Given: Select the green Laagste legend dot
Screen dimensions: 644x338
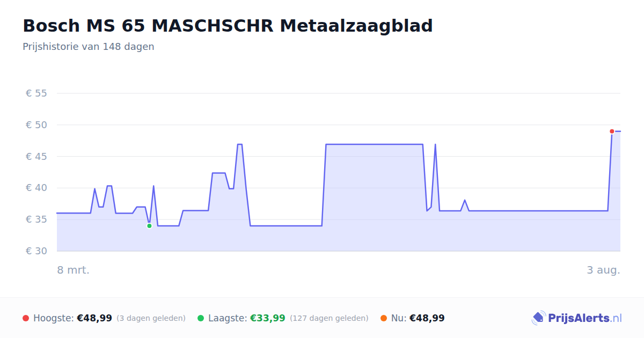Looking at the screenshot, I should pyautogui.click(x=201, y=318).
